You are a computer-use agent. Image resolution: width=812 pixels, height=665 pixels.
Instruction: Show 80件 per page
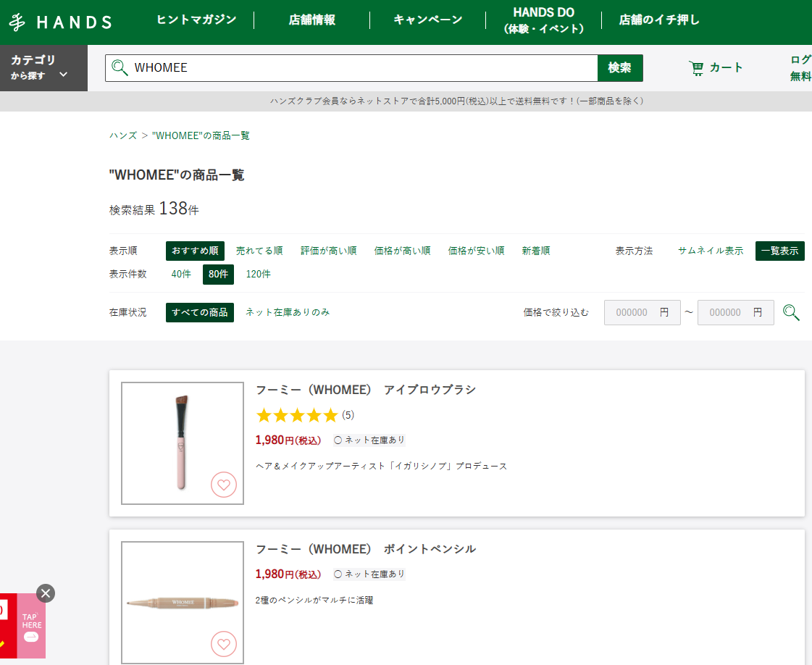point(218,274)
